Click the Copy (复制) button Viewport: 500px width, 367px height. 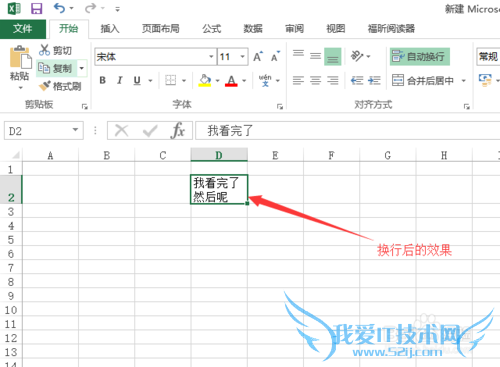point(57,68)
